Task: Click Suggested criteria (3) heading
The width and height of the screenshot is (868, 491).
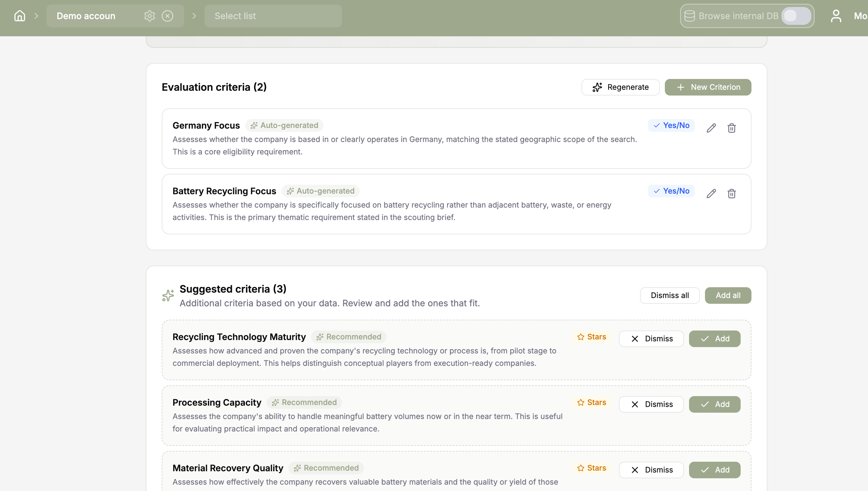Action: tap(233, 289)
